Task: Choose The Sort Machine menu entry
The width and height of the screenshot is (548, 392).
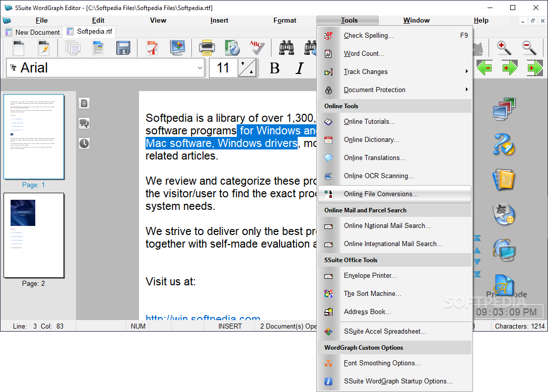Action: point(394,293)
